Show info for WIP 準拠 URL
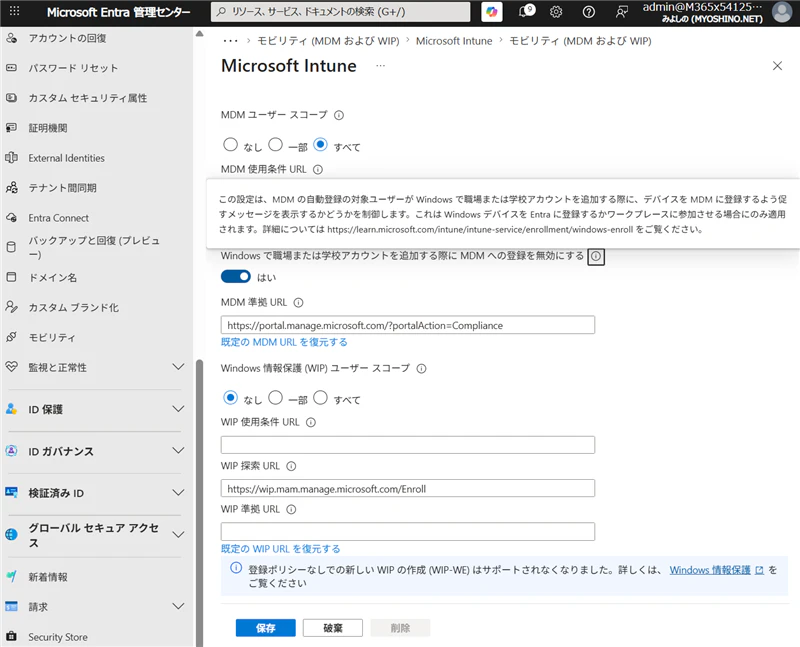 (x=291, y=509)
